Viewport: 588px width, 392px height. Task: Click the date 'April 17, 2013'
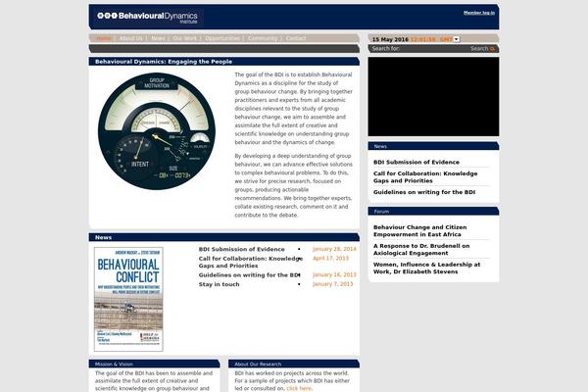coord(331,258)
